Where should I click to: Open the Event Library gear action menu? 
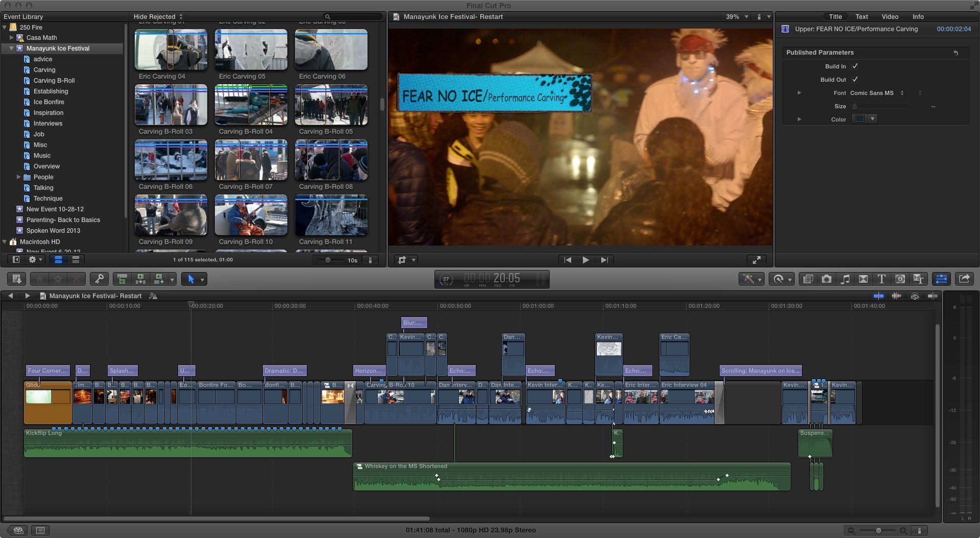[x=35, y=259]
